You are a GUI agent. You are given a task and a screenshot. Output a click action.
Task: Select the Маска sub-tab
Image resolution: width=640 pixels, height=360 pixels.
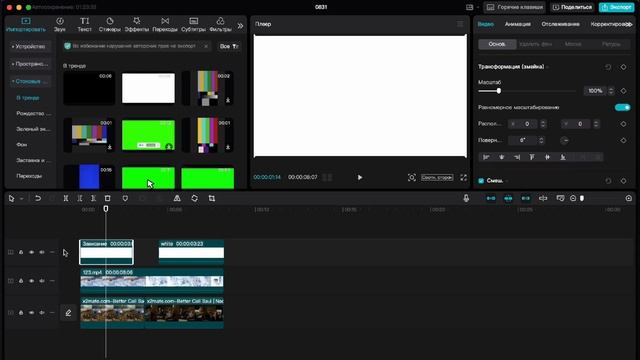(573, 44)
